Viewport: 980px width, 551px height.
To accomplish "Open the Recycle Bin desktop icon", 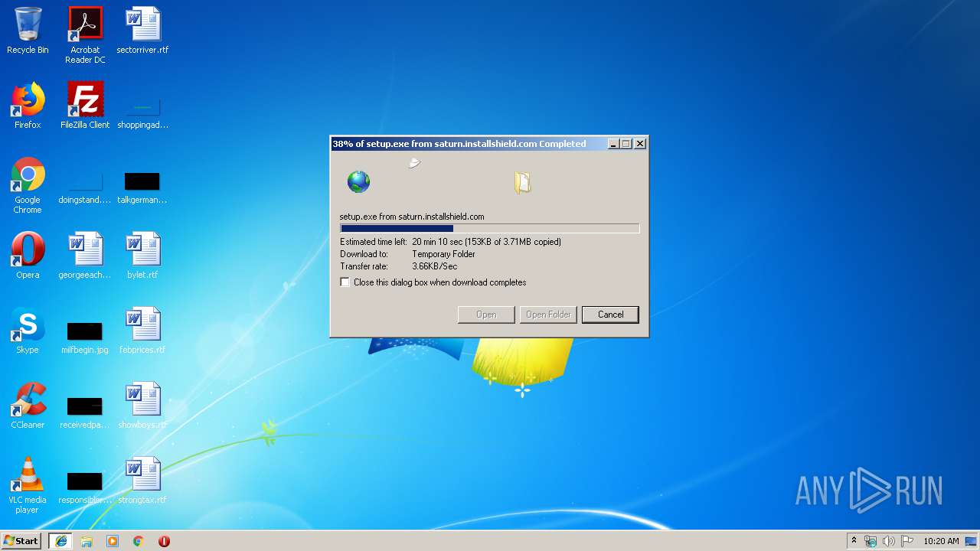I will (28, 31).
